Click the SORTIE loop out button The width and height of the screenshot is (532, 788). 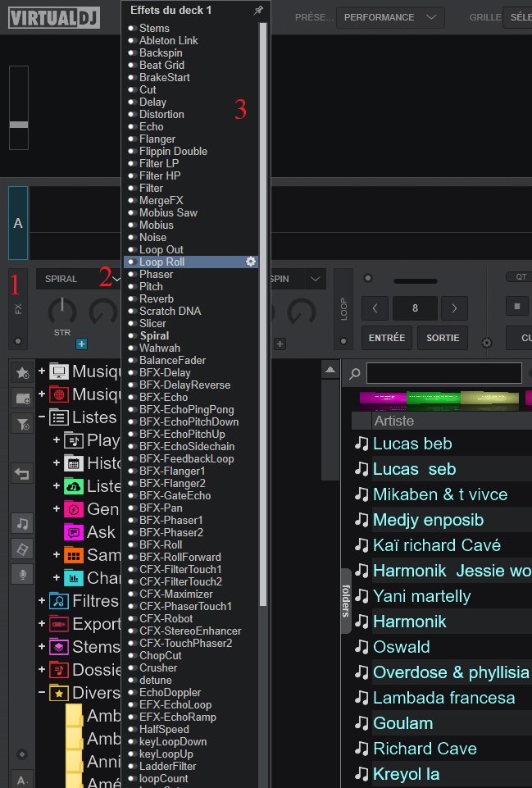pos(443,338)
